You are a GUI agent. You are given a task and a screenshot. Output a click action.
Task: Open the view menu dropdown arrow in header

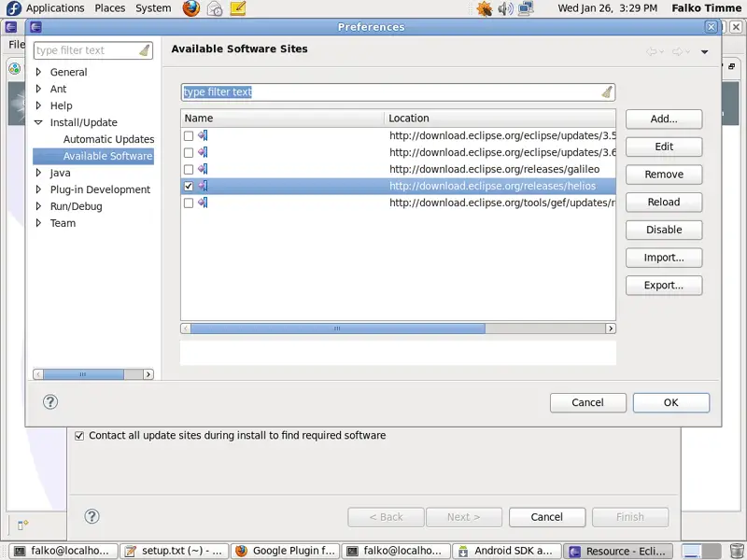[x=705, y=51]
